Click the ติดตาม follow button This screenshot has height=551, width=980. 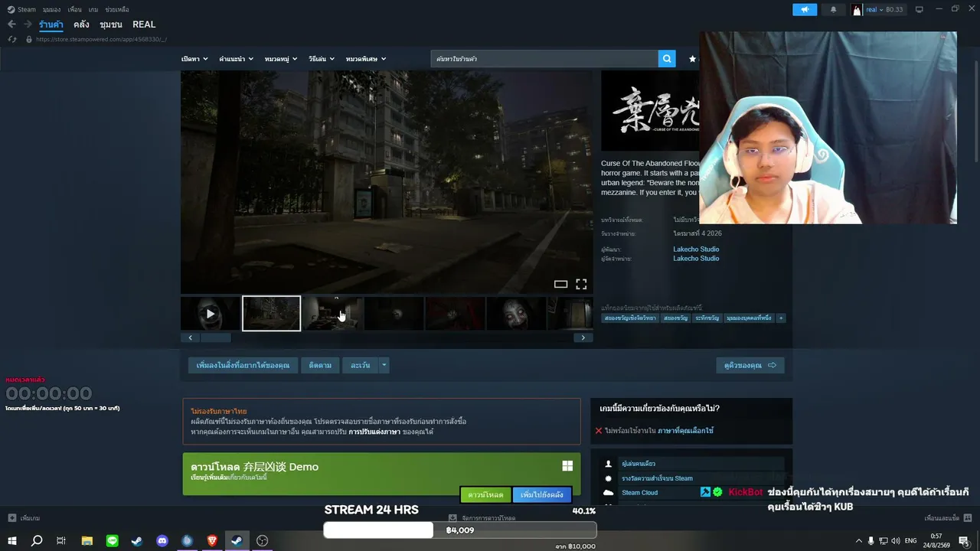tap(320, 365)
